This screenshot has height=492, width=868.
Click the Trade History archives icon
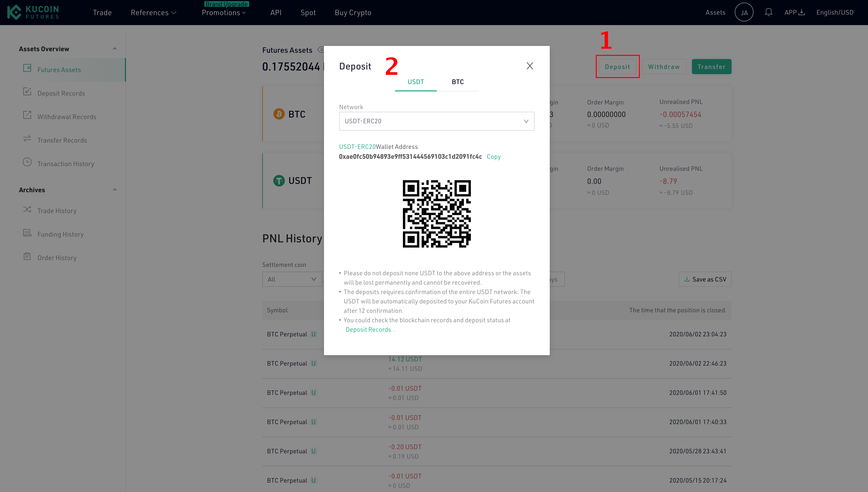(x=27, y=210)
